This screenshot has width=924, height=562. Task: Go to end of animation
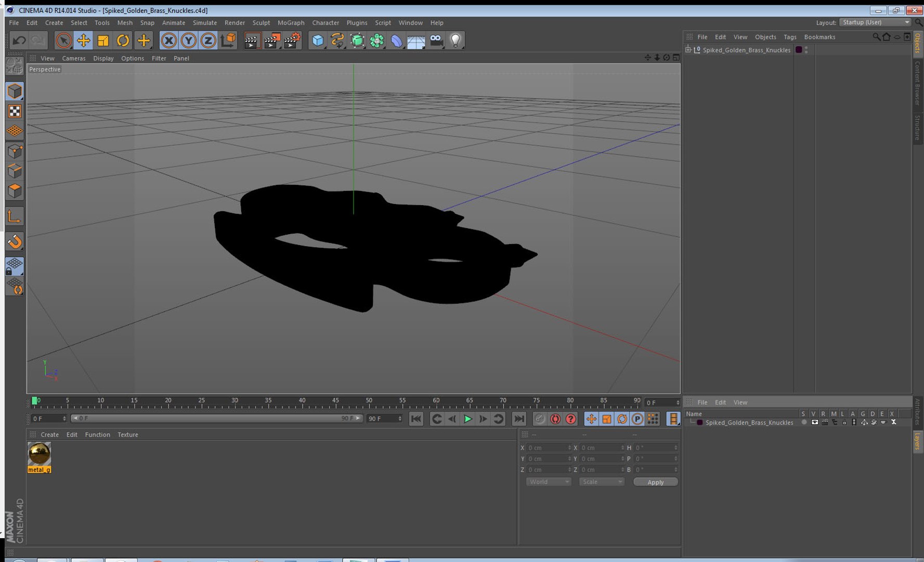(519, 419)
